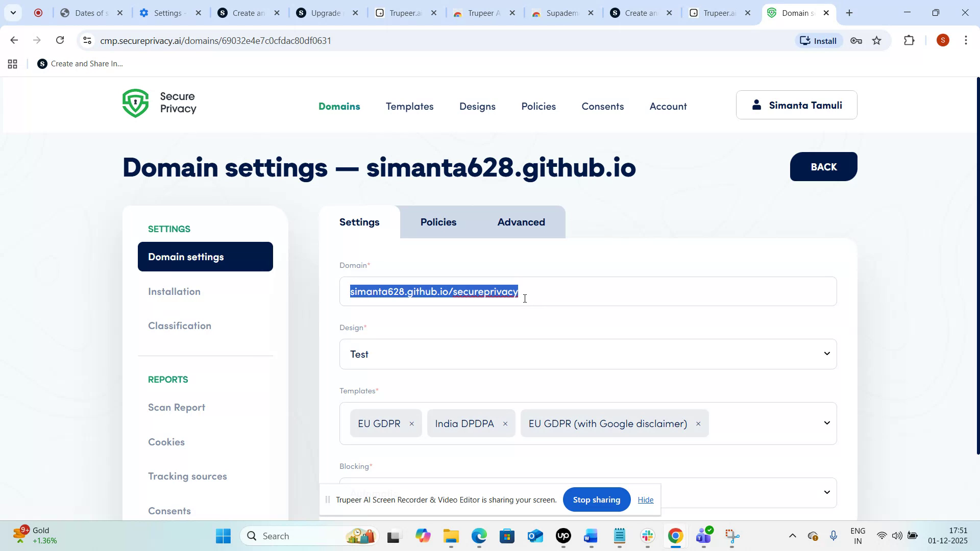Switch to the Advanced tab
Image resolution: width=980 pixels, height=551 pixels.
pos(521,222)
